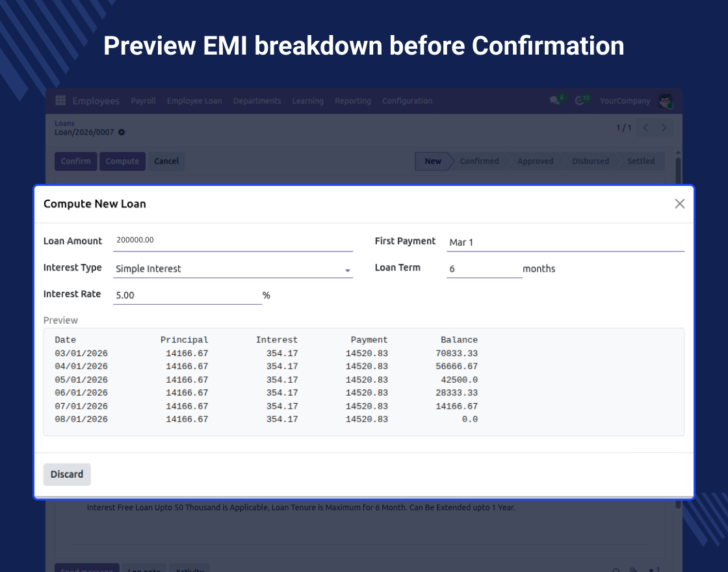Click the Discard button in dialog
This screenshot has height=572, width=728.
[x=67, y=474]
